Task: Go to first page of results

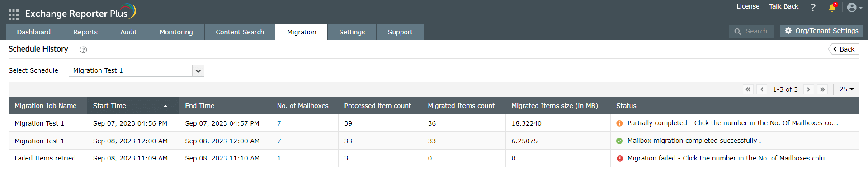Action: (x=748, y=89)
